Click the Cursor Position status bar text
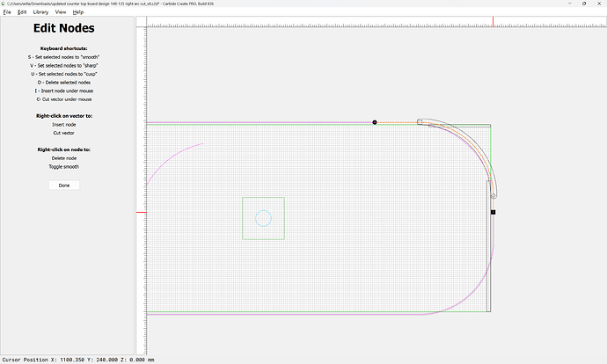The image size is (607, 364). click(77, 359)
